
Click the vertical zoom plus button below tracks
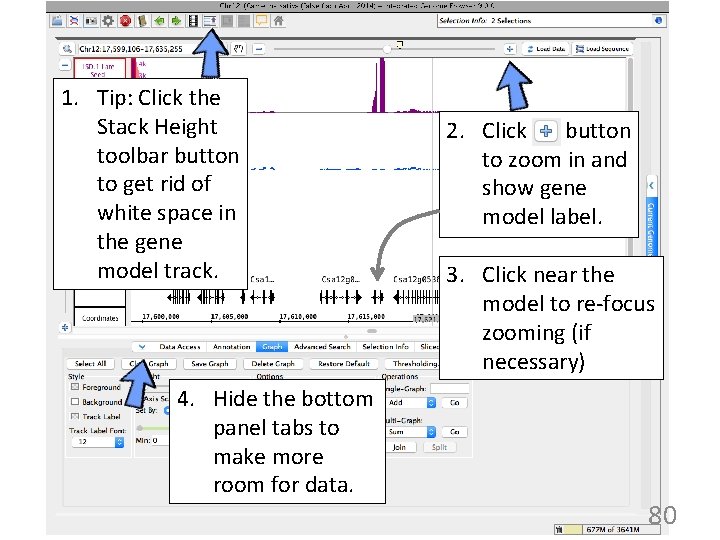[x=65, y=327]
